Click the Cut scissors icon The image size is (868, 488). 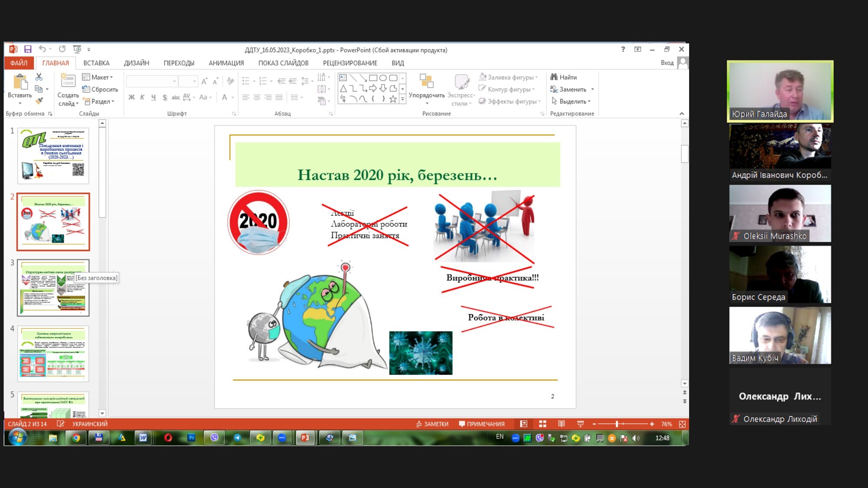pos(39,77)
